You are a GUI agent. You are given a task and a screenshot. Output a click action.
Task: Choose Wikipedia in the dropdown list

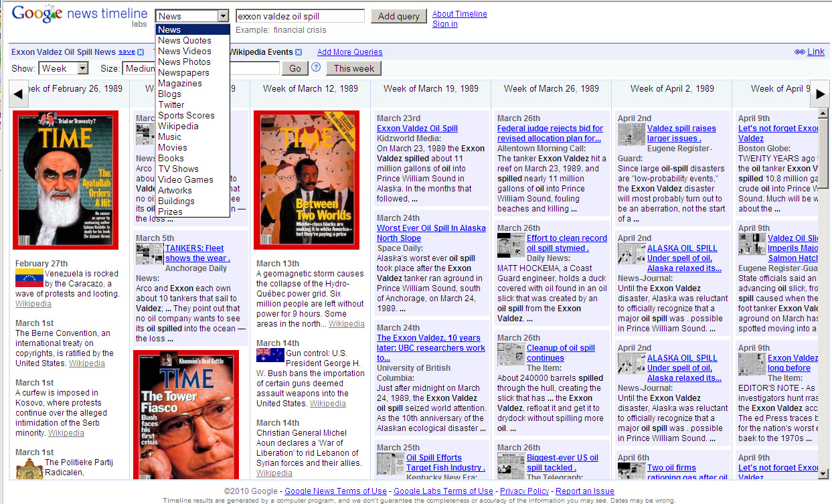point(193,126)
